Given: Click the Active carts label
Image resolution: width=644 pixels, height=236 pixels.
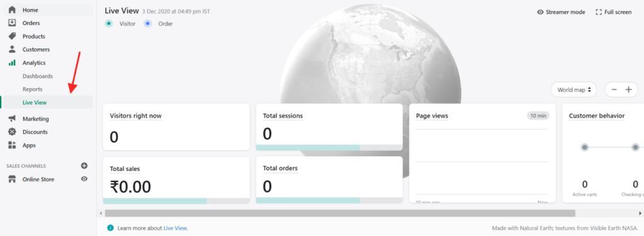Looking at the screenshot, I should pos(585,194).
